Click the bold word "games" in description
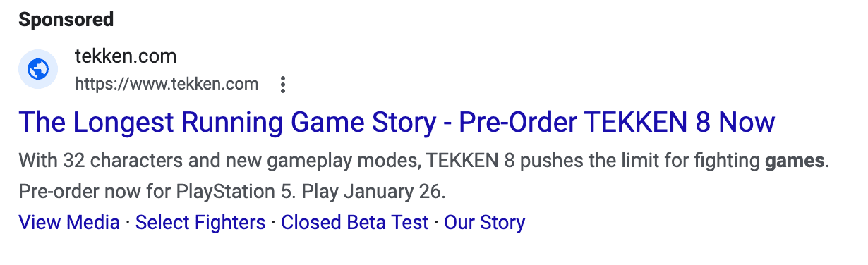868x265 pixels. (x=795, y=161)
